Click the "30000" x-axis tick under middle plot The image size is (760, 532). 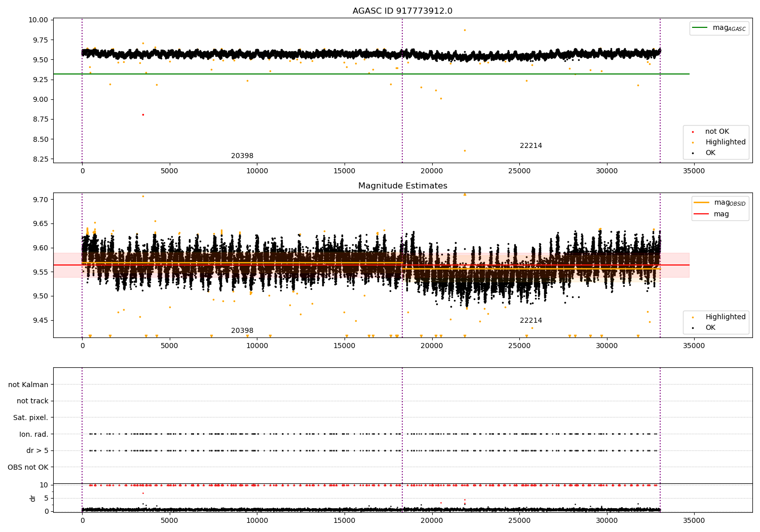[606, 346]
